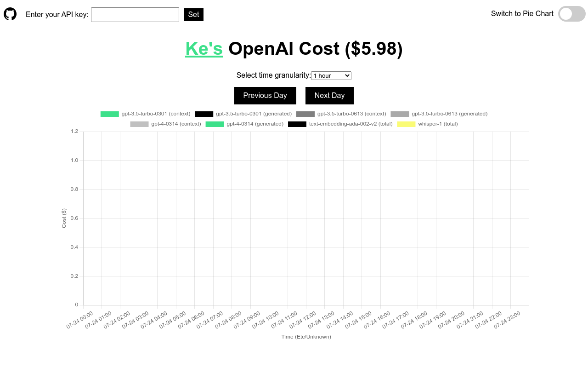Click the '0.6' y-axis value

pos(74,218)
